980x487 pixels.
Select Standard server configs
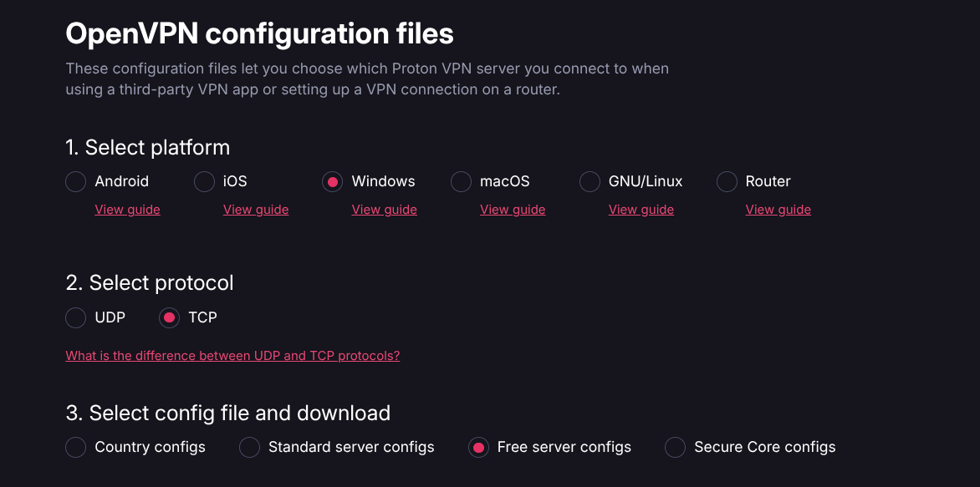click(249, 447)
